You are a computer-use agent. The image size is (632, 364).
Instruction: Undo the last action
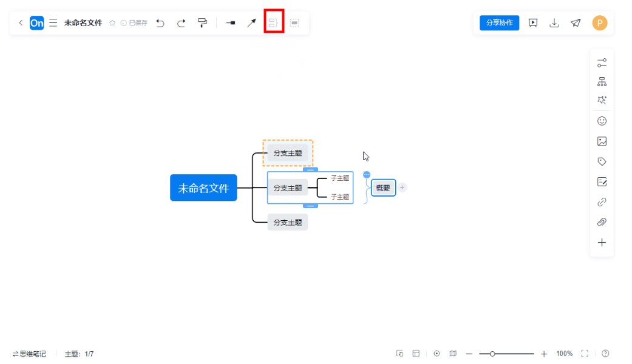160,23
